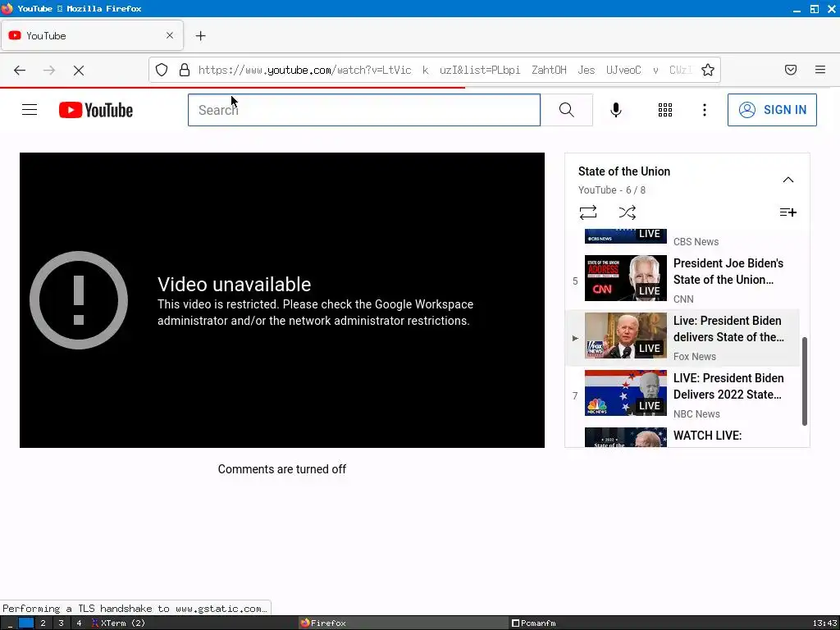This screenshot has width=840, height=630.
Task: Switch to workspace 4 in taskbar
Action: 79,623
